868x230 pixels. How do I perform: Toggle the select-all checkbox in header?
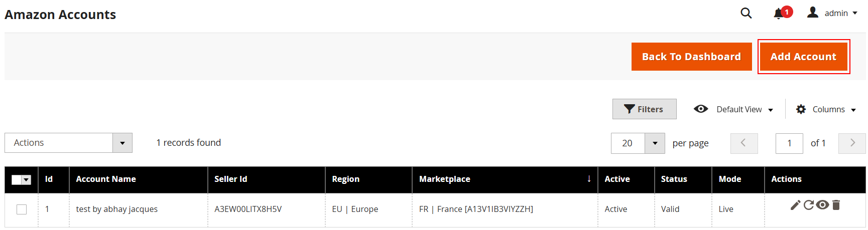17,180
